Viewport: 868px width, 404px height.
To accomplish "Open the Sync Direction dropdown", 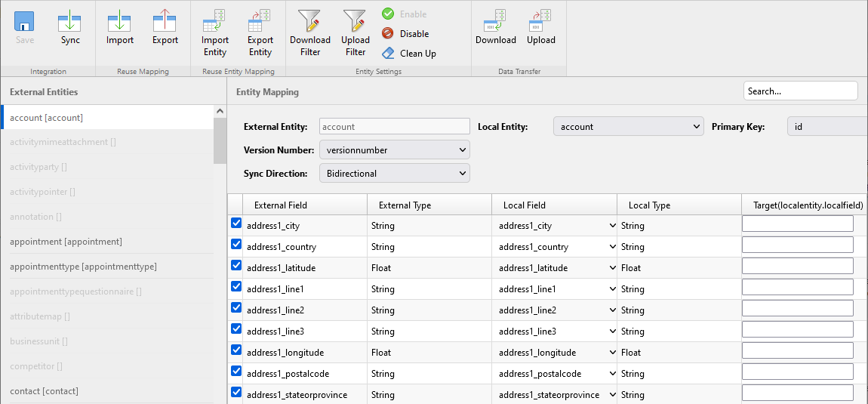I will pyautogui.click(x=394, y=174).
